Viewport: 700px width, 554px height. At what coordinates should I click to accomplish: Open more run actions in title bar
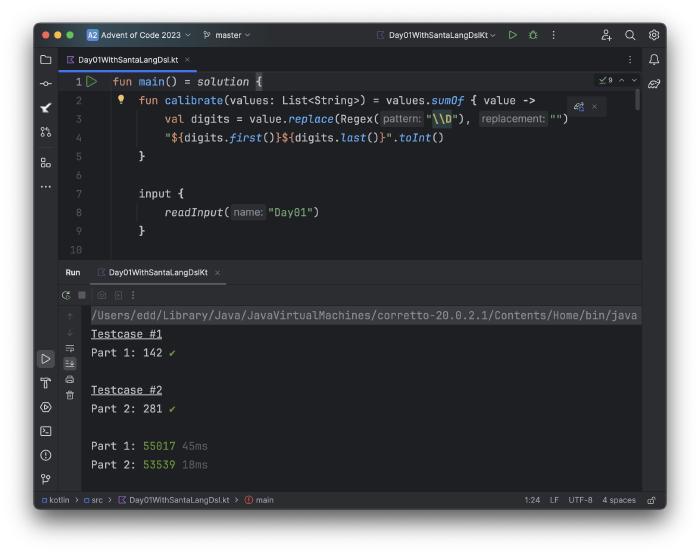pos(554,35)
